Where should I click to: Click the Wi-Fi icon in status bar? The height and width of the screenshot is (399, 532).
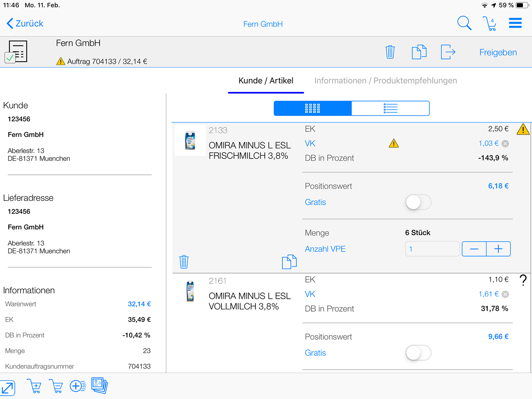pyautogui.click(x=484, y=5)
